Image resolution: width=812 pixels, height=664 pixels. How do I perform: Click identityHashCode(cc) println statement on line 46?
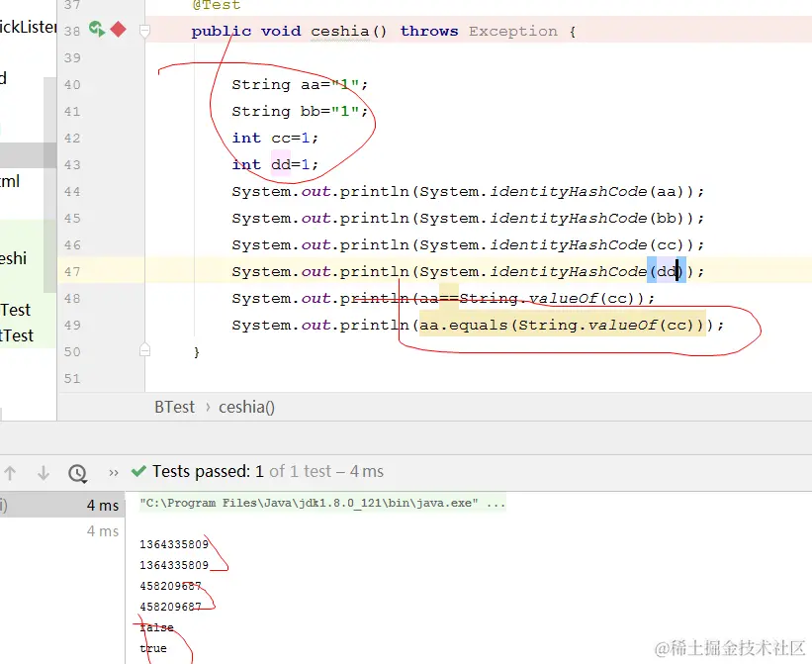(x=468, y=245)
